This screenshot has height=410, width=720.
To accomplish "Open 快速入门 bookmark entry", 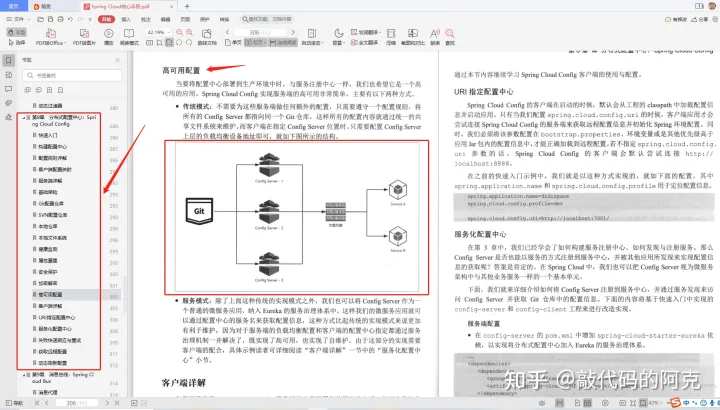I will tap(48, 135).
